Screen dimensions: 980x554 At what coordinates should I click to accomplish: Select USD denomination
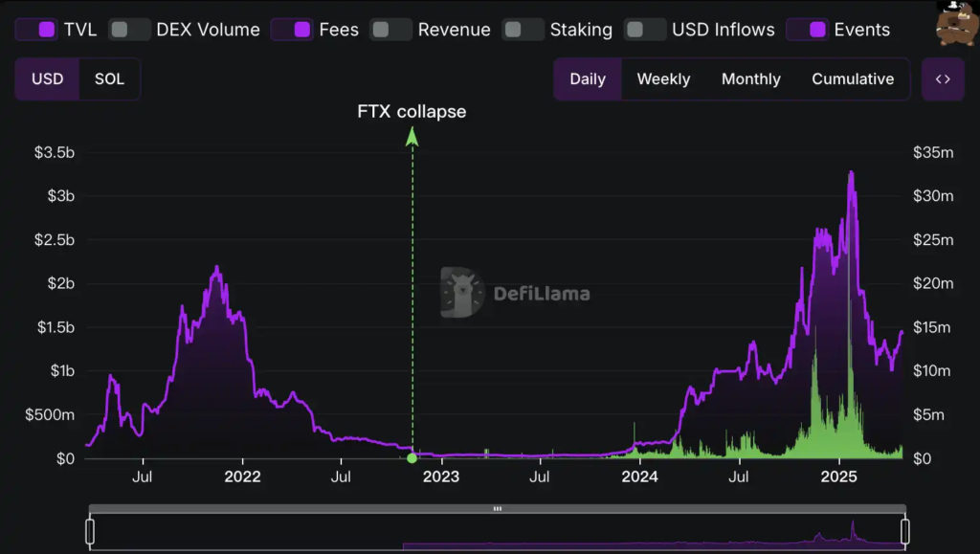point(48,79)
